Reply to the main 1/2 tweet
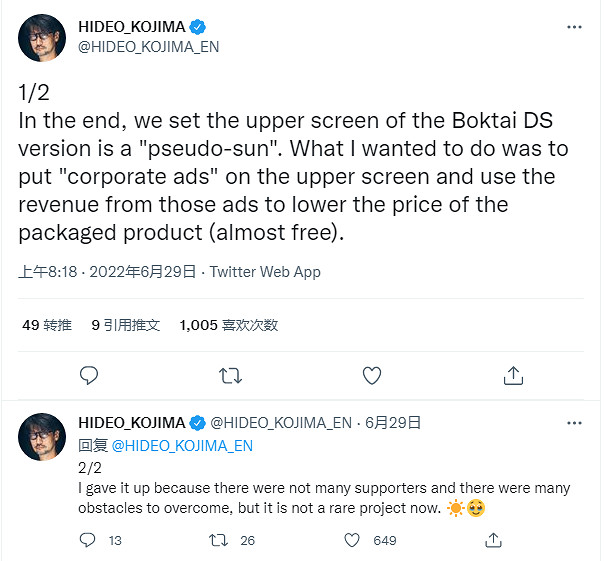The height and width of the screenshot is (561, 604). (89, 375)
